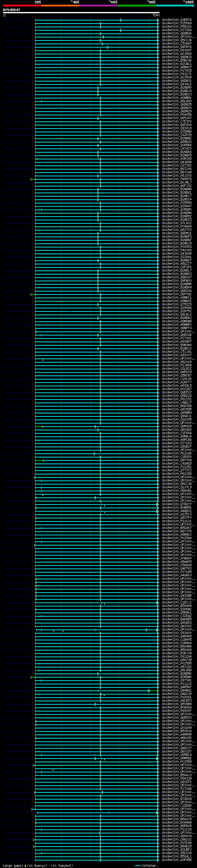197x868 pixels.
Task: Select hit label UniRef100_O65347
Action: click(176, 118)
